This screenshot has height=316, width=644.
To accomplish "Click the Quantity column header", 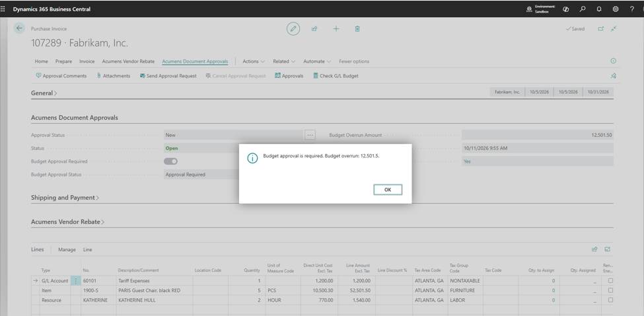I will 252,270.
